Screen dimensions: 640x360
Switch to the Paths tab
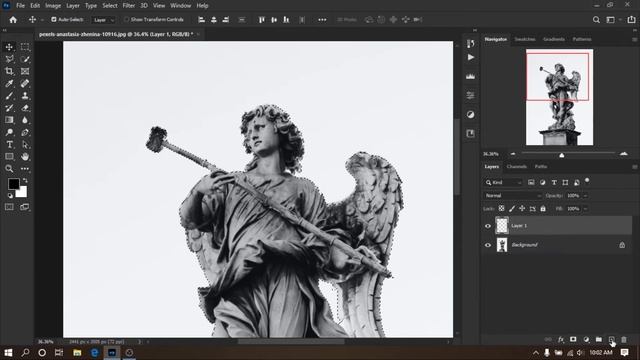point(541,167)
